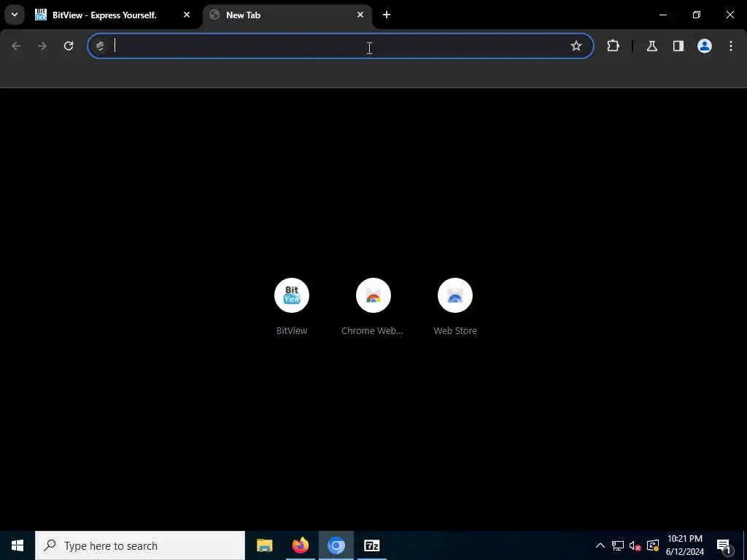
Task: Toggle the side panel icon
Action: 678,46
